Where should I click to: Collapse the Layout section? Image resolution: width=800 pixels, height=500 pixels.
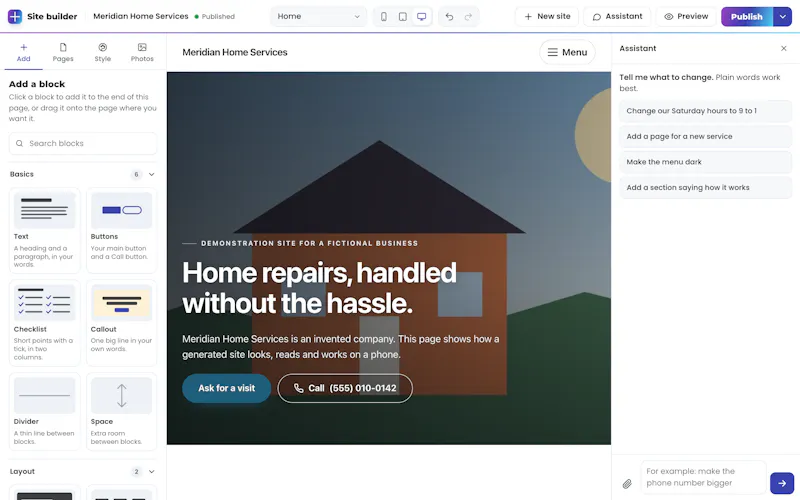click(x=152, y=471)
